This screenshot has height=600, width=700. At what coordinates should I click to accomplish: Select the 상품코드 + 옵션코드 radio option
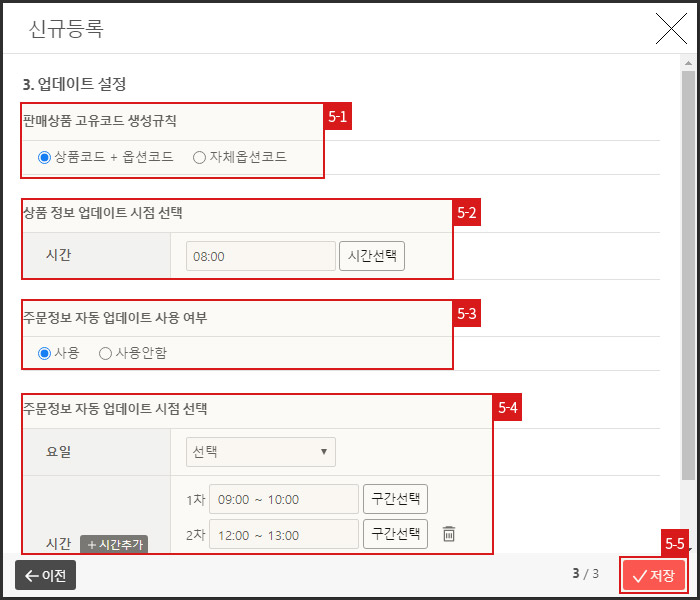click(44, 157)
